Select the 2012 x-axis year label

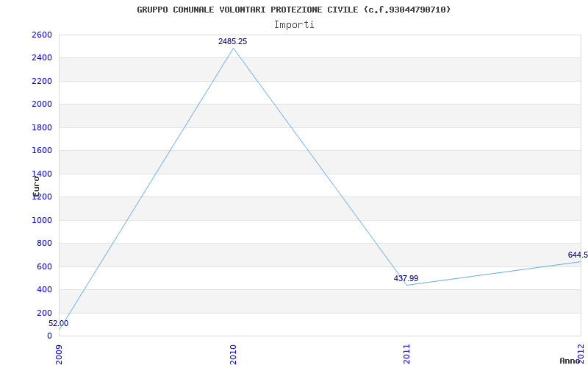580,353
